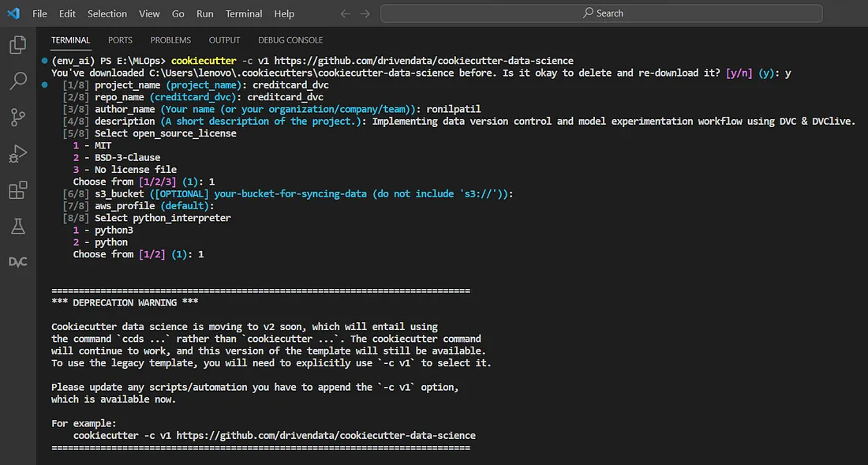
Task: Click the '2 - BSD-3-Clause' license option
Action: coord(117,157)
